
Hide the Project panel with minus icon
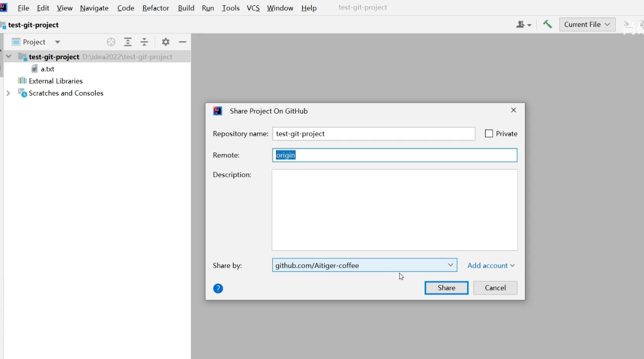tap(182, 42)
